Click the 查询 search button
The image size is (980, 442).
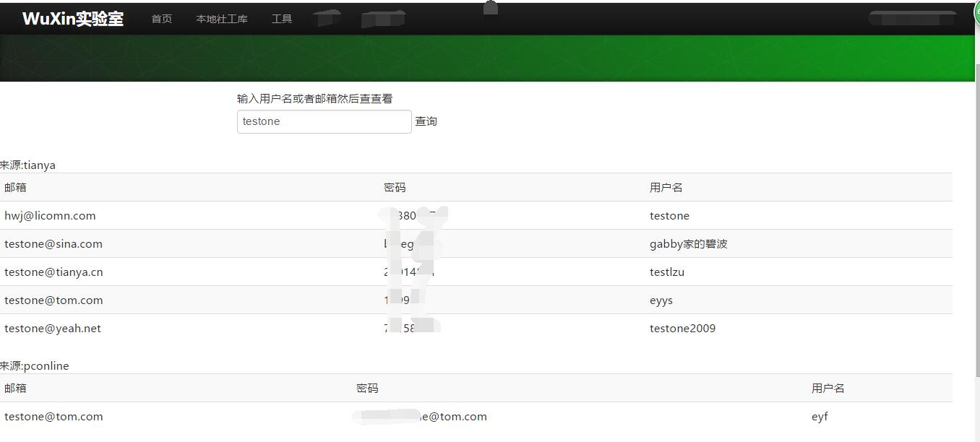(x=426, y=121)
